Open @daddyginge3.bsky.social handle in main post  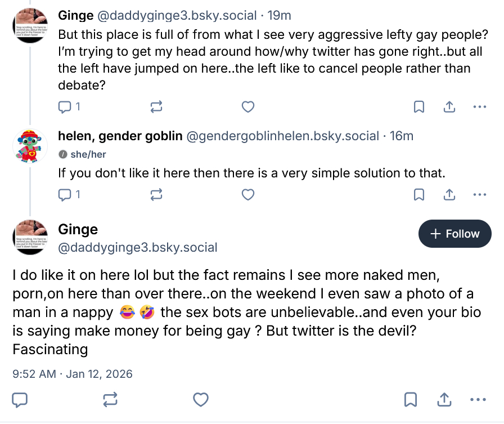[x=137, y=248]
